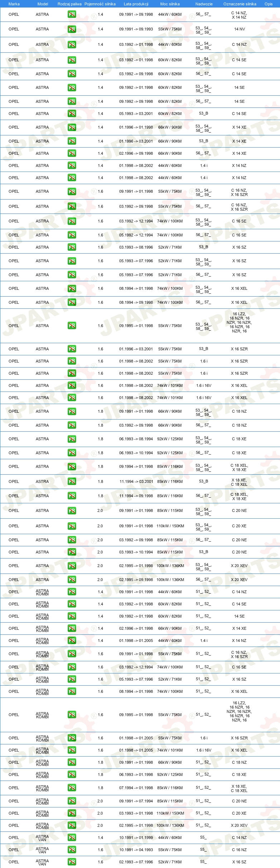Click PB icon in ASTRA KOMBI 16 LZ2 row
Screen dimensions: 280x868
72,715
